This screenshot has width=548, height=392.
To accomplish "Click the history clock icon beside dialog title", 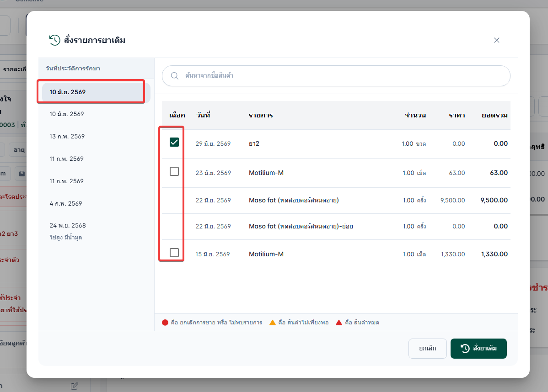I will click(x=54, y=40).
